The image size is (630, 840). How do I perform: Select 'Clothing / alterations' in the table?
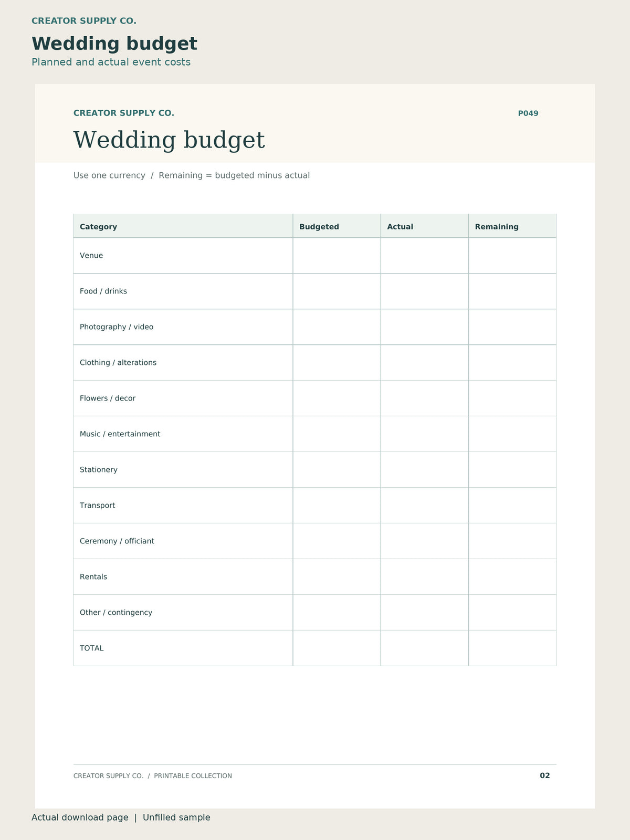[x=118, y=363]
